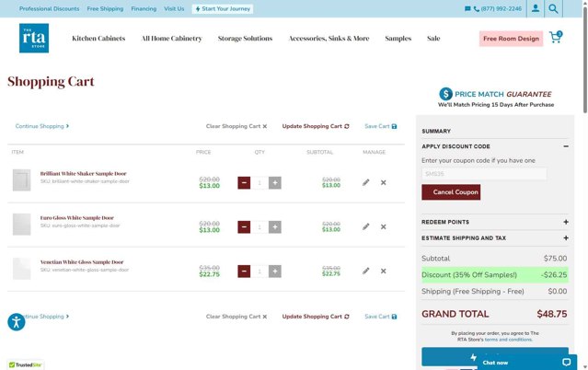Viewport: 588px width, 370px height.
Task: Collapse the Apply Discount Code section
Action: 566,146
